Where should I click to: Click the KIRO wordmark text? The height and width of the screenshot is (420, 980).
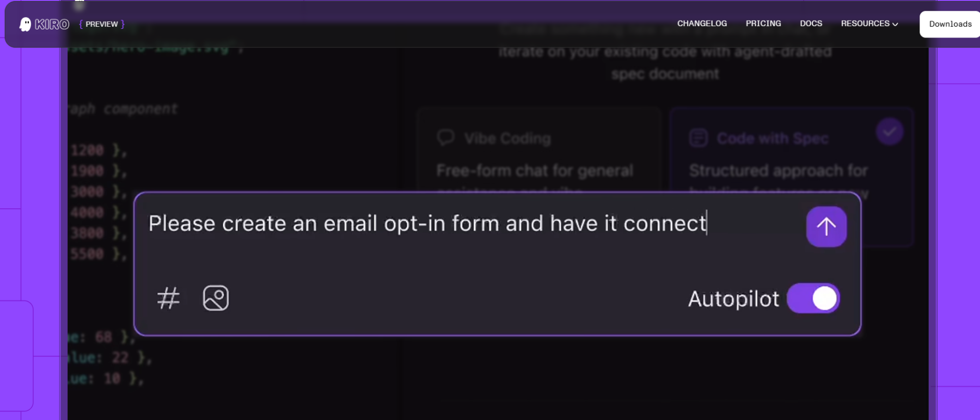coord(52,24)
